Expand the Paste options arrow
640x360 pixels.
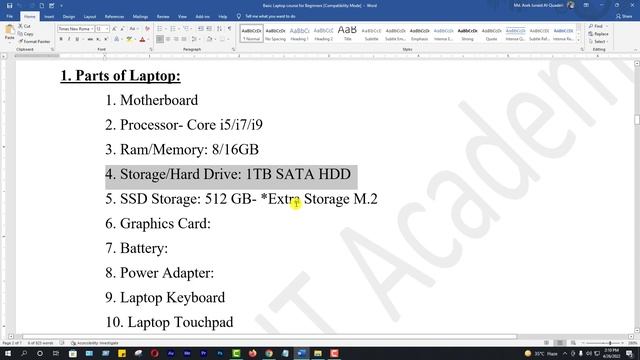(9, 42)
